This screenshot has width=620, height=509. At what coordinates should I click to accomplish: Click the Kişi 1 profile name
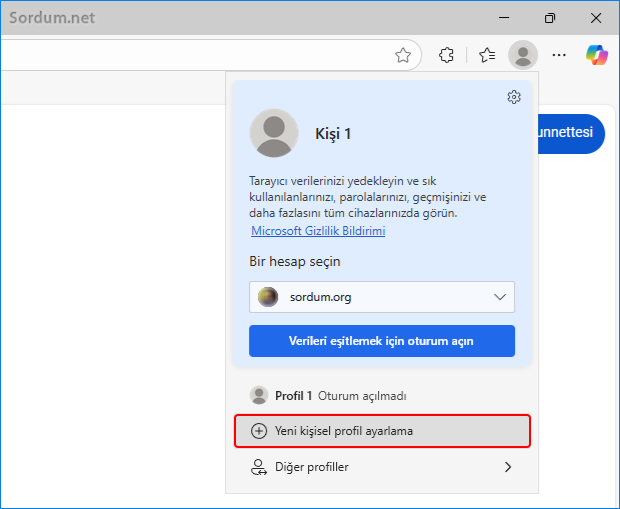click(333, 134)
